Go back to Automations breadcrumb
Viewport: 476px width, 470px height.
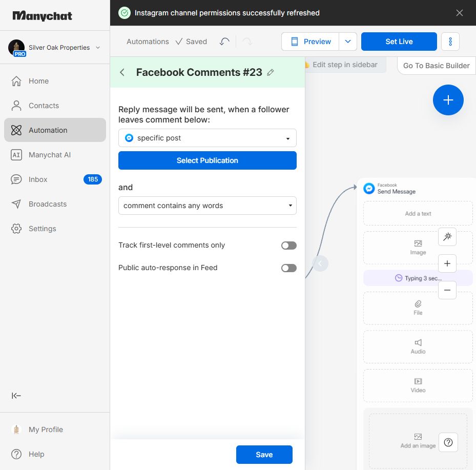pos(148,42)
